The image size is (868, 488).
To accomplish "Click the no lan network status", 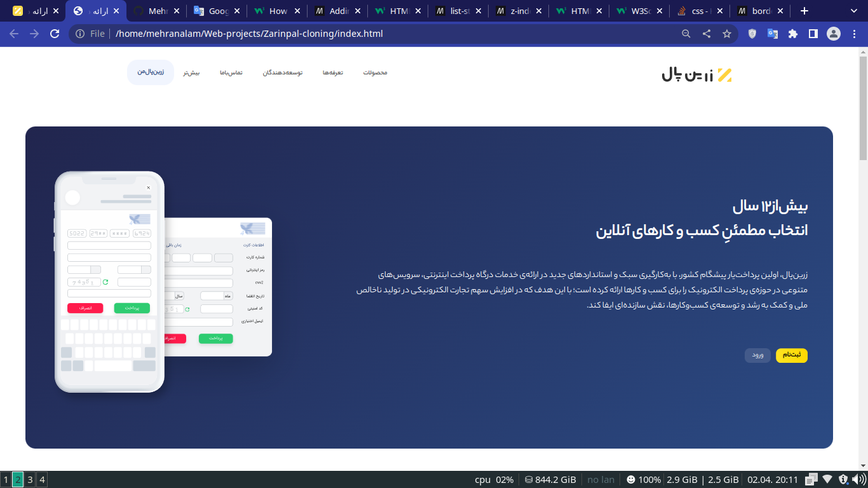I will (x=601, y=480).
